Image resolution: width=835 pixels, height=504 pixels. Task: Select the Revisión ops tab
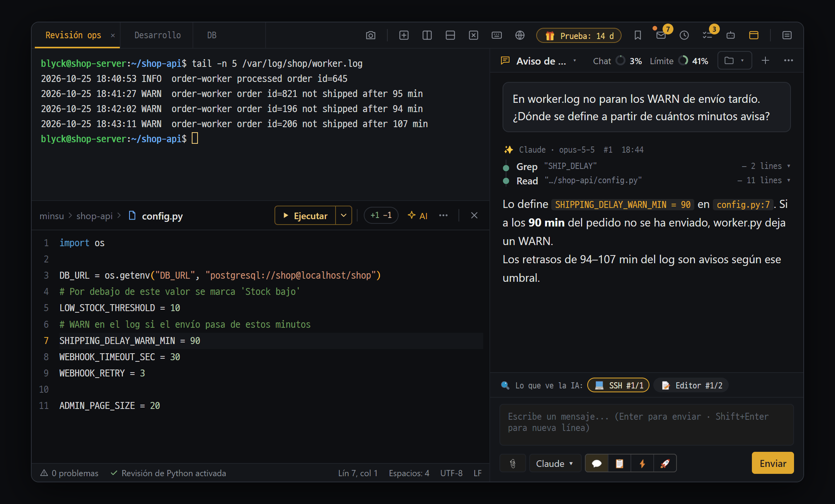pos(73,35)
